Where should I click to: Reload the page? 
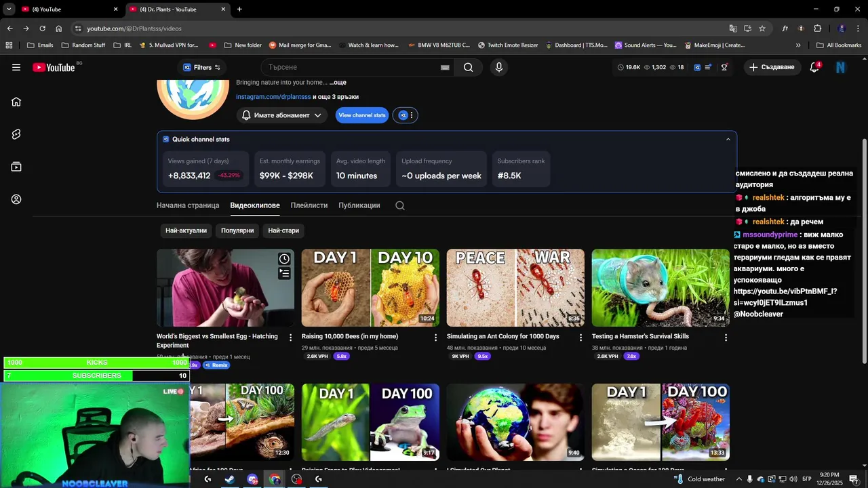[42, 28]
